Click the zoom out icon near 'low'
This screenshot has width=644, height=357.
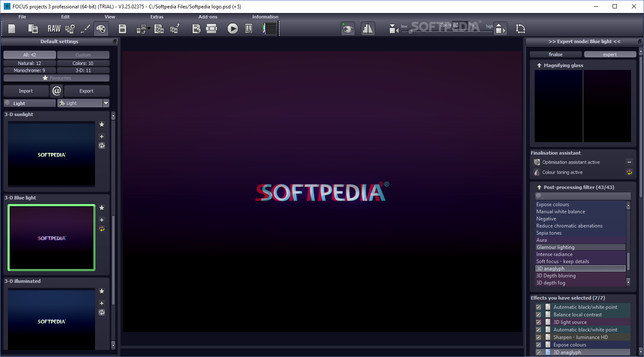click(x=394, y=28)
